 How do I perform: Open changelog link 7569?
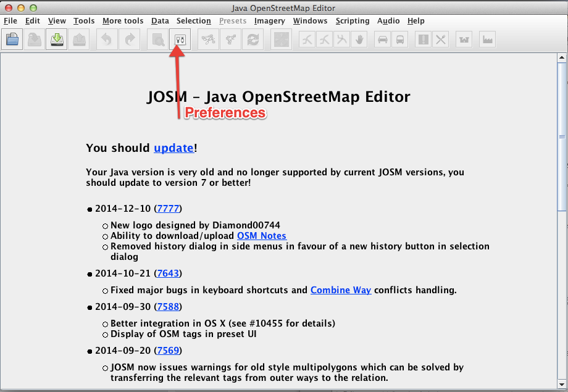pyautogui.click(x=168, y=351)
